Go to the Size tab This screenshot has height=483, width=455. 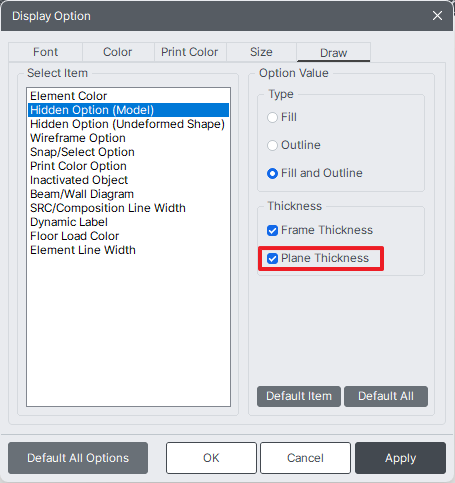point(261,52)
